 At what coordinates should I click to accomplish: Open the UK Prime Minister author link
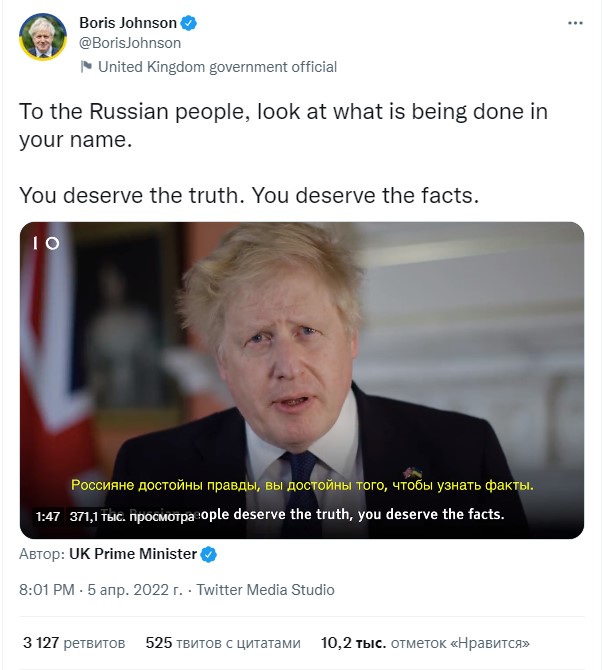133,554
